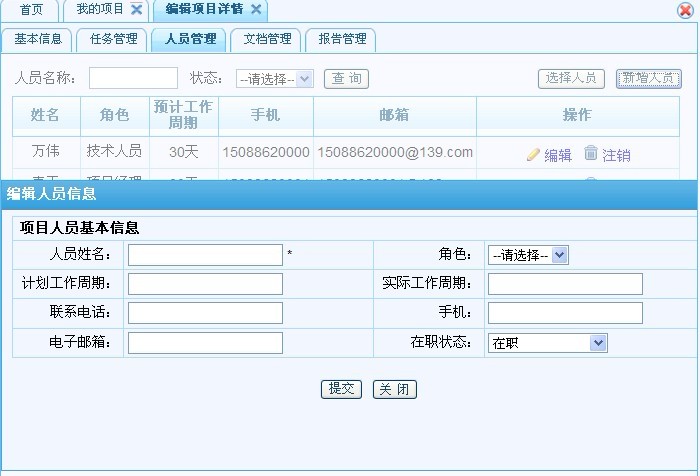Click the 新增人员 button
The image size is (700, 476).
[648, 78]
